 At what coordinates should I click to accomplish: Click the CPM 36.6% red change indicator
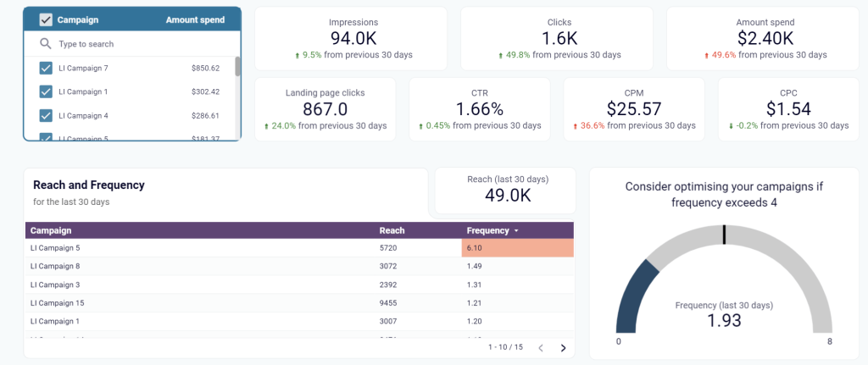[x=588, y=125]
